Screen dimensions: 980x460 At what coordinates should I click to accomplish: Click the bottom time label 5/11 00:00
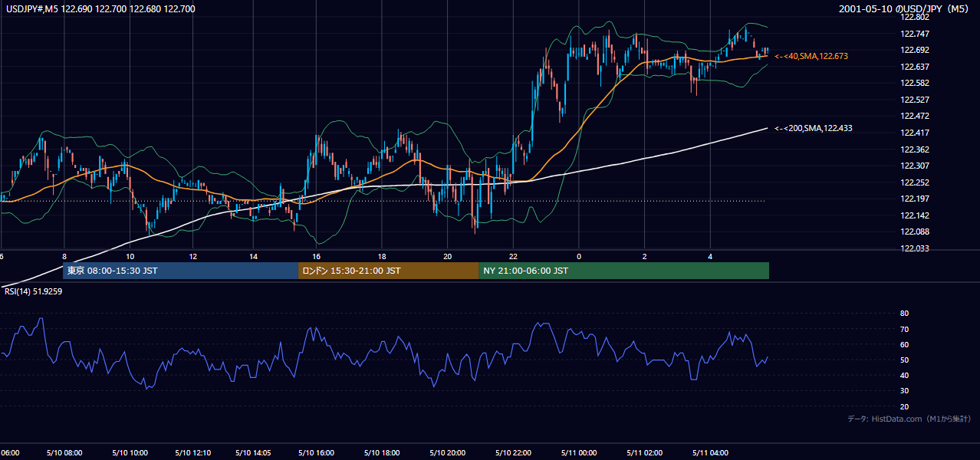[x=579, y=452]
